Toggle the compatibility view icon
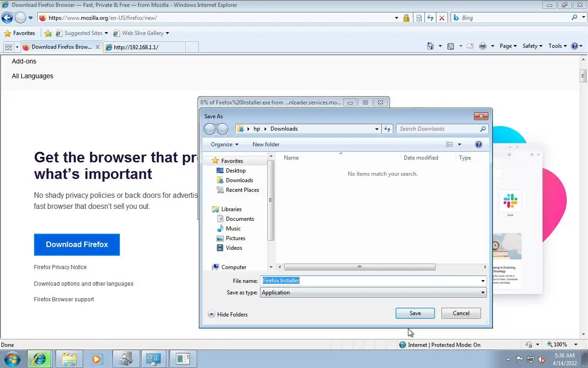 (419, 18)
